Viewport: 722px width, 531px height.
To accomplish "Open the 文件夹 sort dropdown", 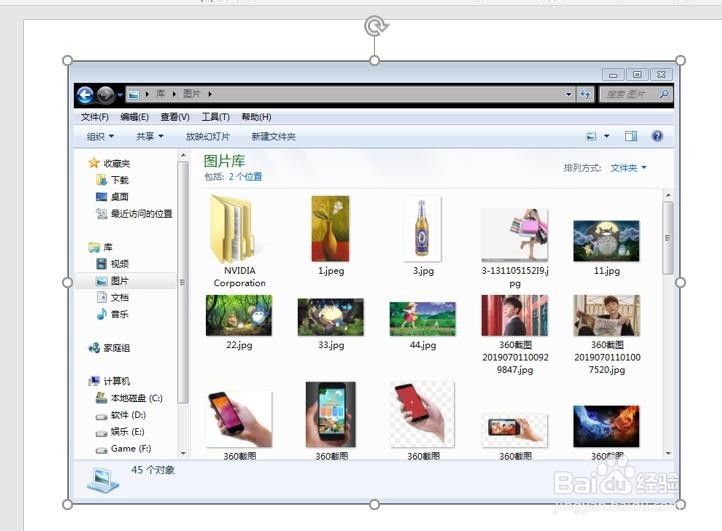I will click(x=629, y=168).
